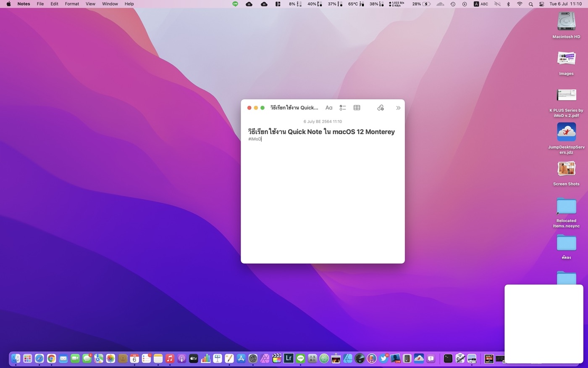This screenshot has height=368, width=588.
Task: Click the Bluetooth status icon
Action: (x=508, y=4)
